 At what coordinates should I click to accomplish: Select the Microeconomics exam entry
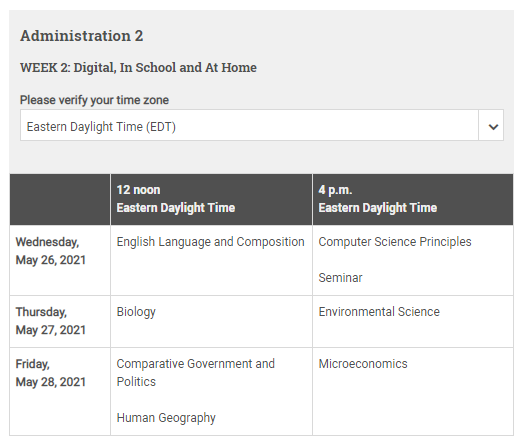tap(363, 364)
